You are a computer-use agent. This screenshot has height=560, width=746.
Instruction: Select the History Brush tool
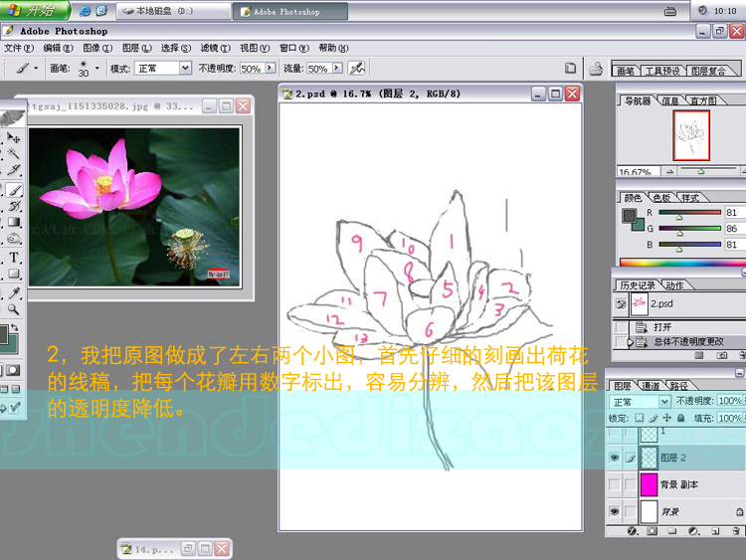pos(14,206)
